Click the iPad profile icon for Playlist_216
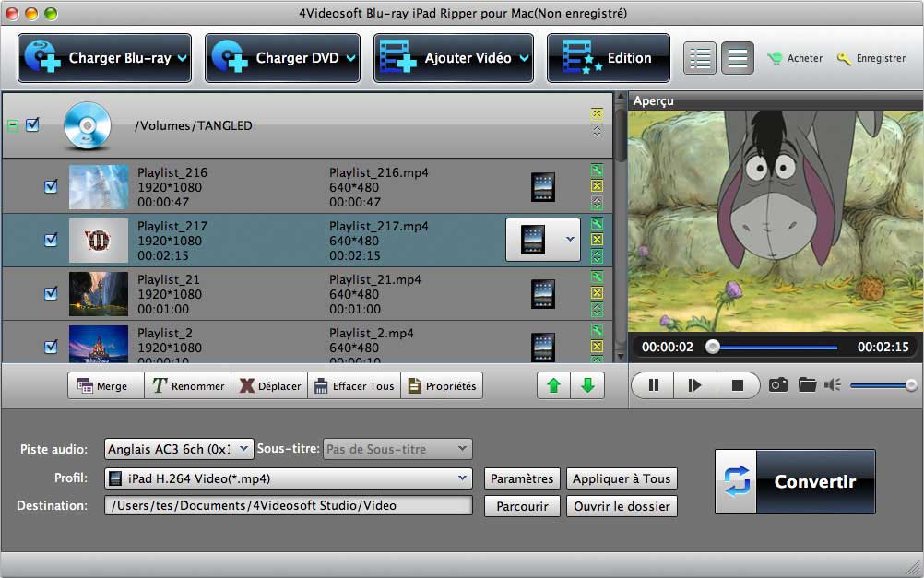Screen dimensions: 924x578 [543, 187]
